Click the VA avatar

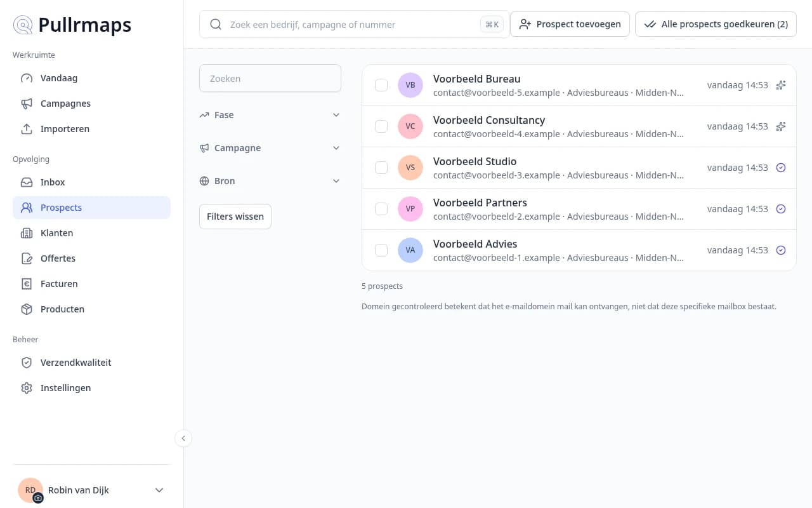(x=410, y=250)
